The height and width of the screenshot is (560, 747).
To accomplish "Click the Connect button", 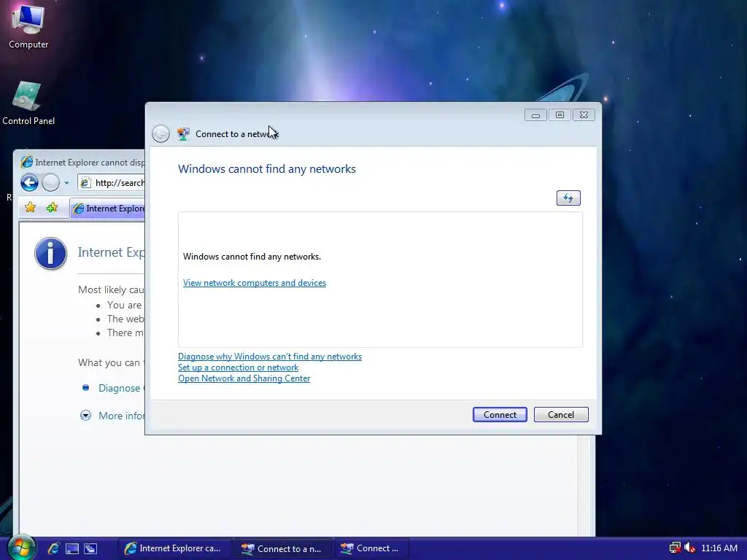I will (x=500, y=415).
